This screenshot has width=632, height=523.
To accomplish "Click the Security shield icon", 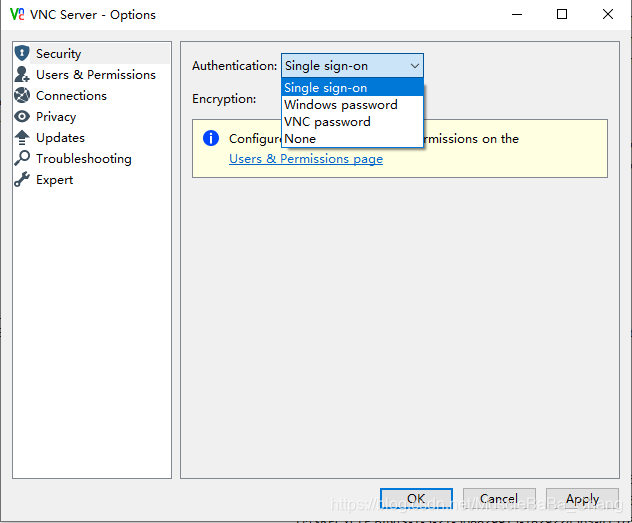I will pos(22,53).
